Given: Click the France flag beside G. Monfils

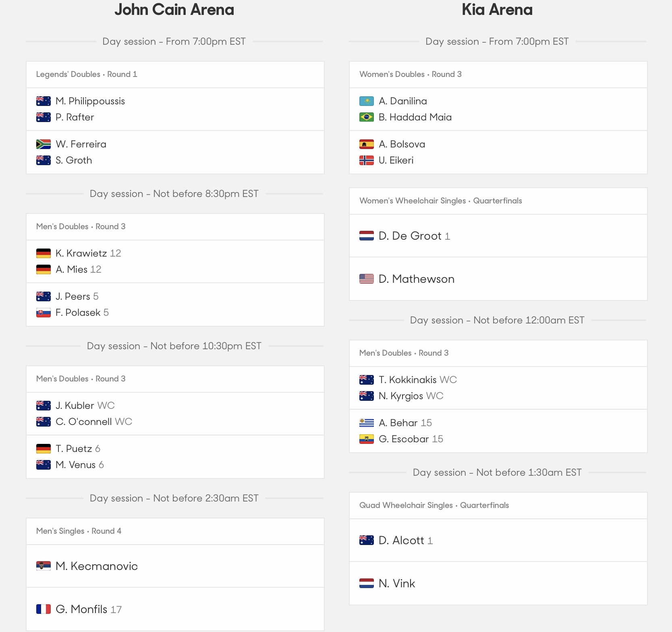Looking at the screenshot, I should [44, 609].
